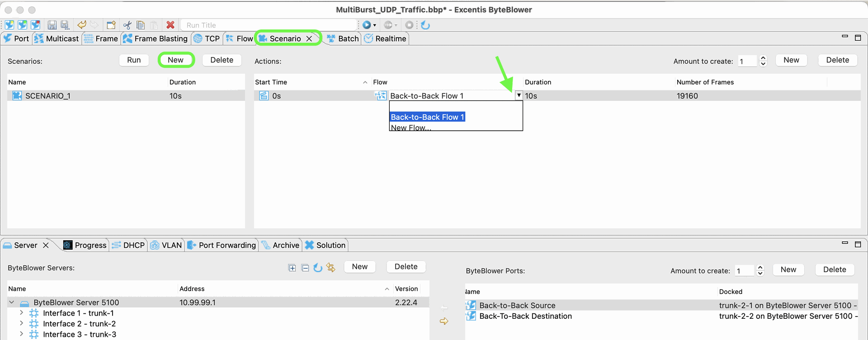Open the Flow dropdown arrow in Actions
The height and width of the screenshot is (340, 868).
coord(519,95)
